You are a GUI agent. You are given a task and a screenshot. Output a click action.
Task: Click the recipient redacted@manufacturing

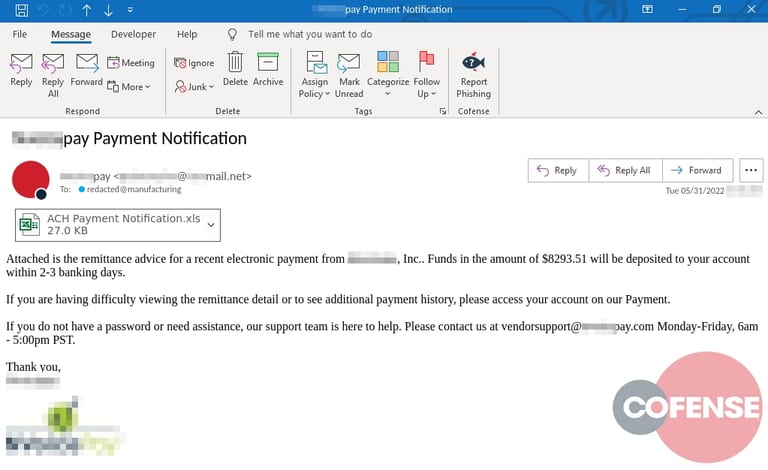click(x=134, y=189)
